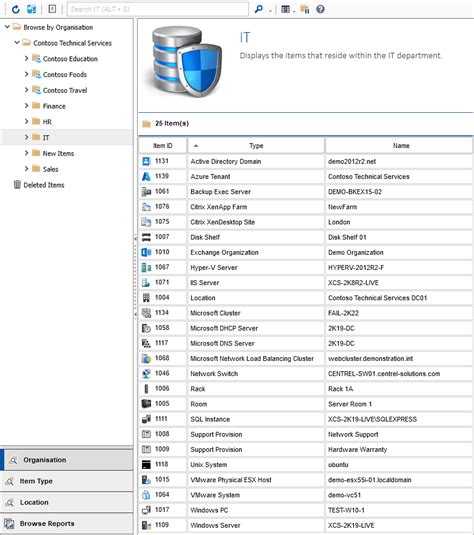
Task: Expand the HR folder node
Action: pos(26,121)
